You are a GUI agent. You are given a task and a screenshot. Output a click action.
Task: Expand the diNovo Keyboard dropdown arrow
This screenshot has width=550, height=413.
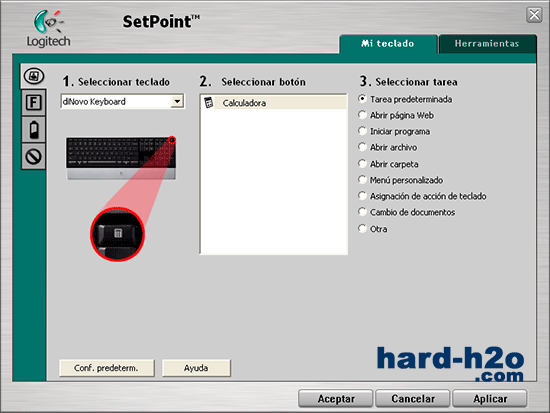pyautogui.click(x=177, y=102)
